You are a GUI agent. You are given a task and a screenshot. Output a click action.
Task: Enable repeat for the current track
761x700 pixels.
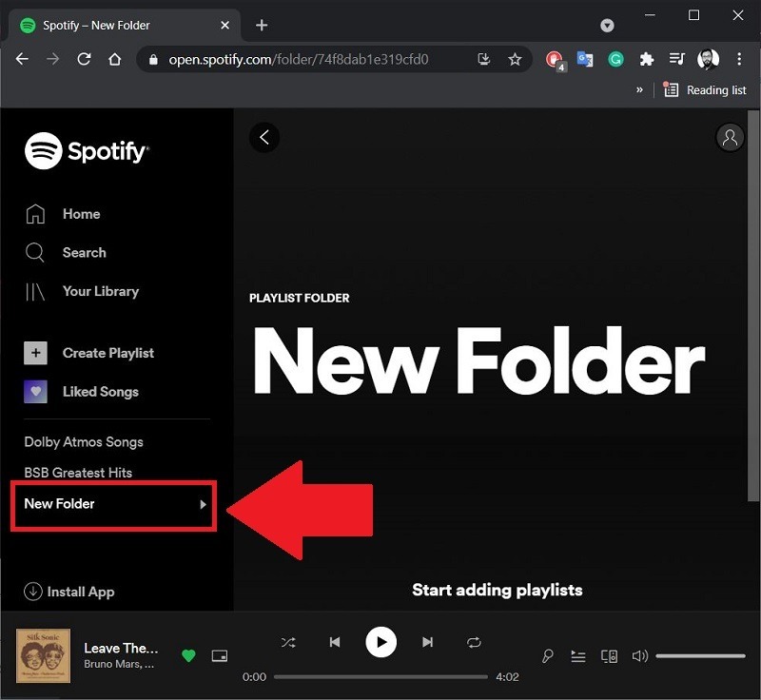(474, 642)
